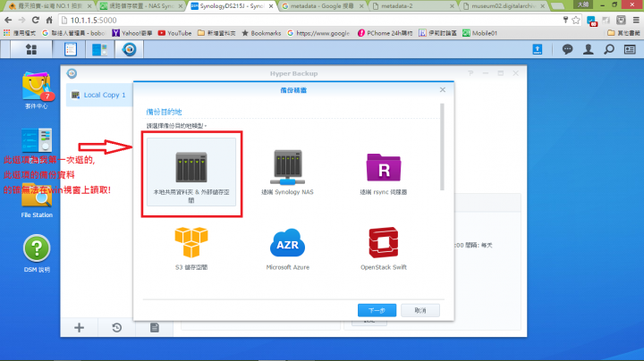Go back in the browser
This screenshot has height=361, width=644.
(x=8, y=20)
